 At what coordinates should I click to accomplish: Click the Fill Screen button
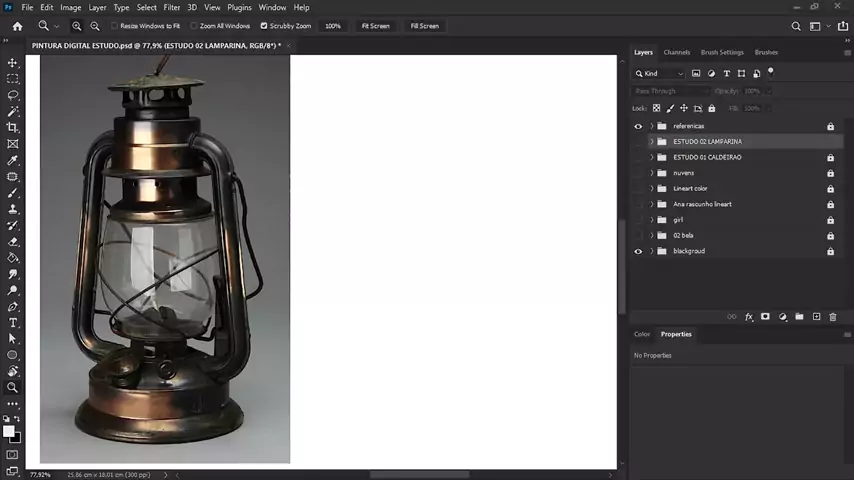[x=424, y=26]
